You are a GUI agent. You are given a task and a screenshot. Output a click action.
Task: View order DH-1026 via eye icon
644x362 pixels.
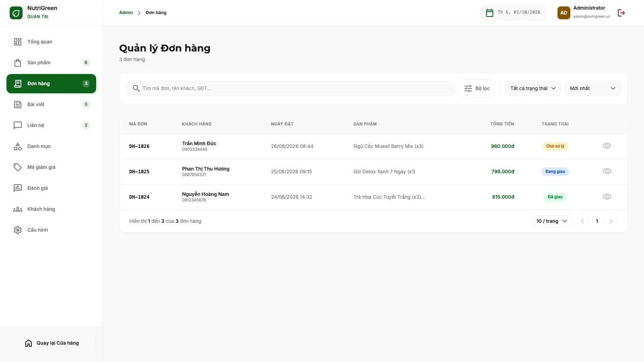(607, 146)
